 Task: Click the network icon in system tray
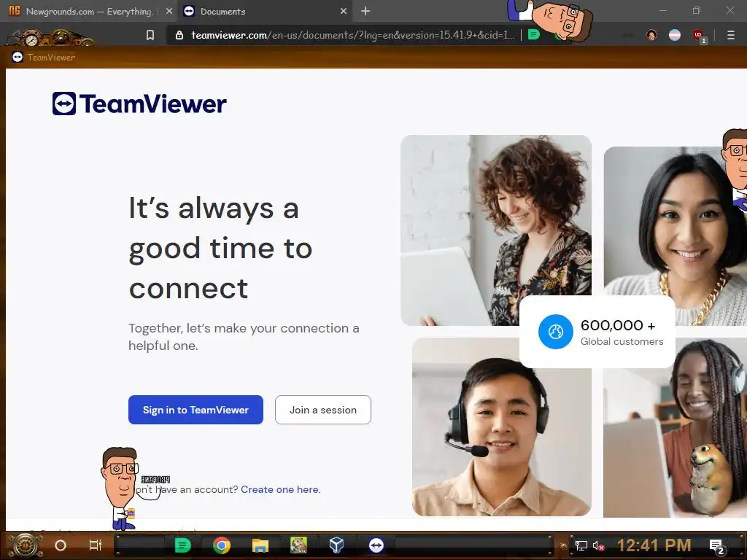click(581, 545)
